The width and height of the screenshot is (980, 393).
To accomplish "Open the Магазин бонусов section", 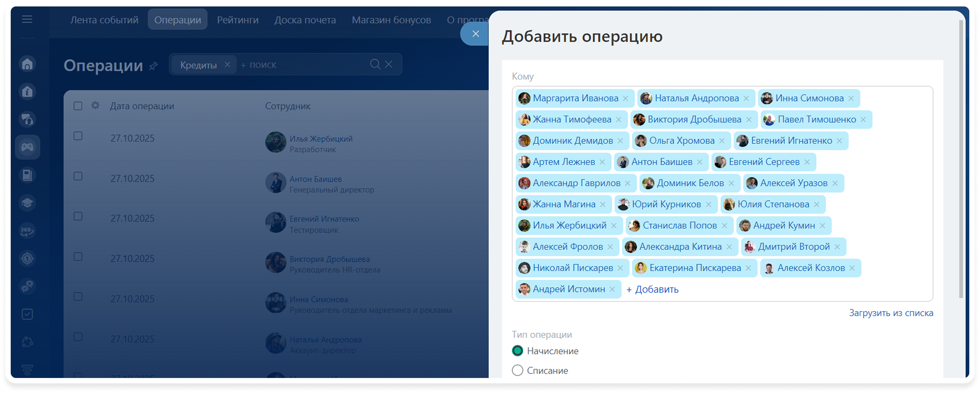I will [391, 19].
